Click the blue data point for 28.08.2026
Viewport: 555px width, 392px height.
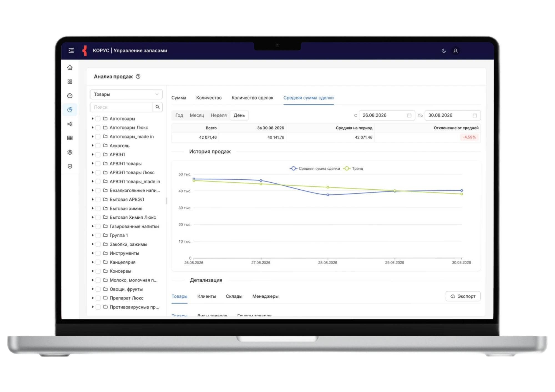(328, 195)
